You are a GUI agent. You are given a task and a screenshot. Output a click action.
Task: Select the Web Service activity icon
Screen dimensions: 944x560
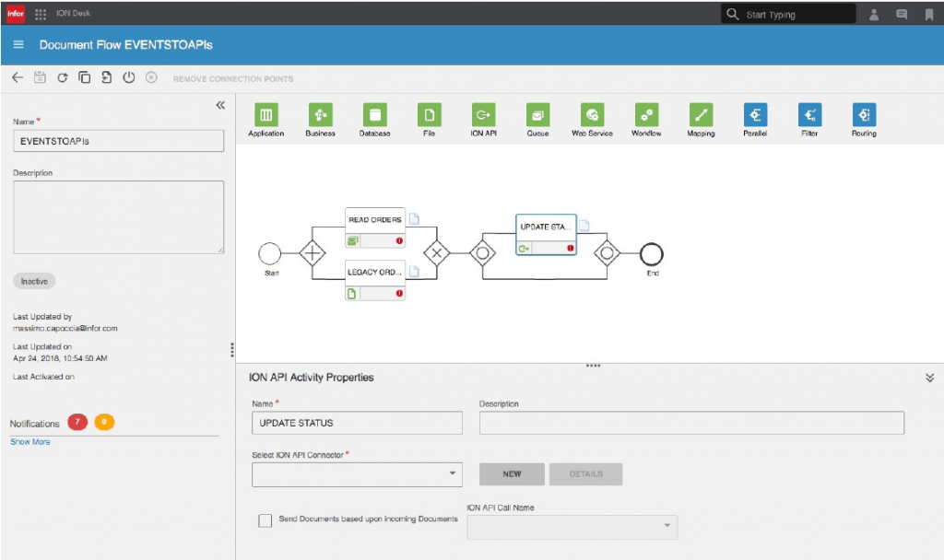pyautogui.click(x=593, y=114)
